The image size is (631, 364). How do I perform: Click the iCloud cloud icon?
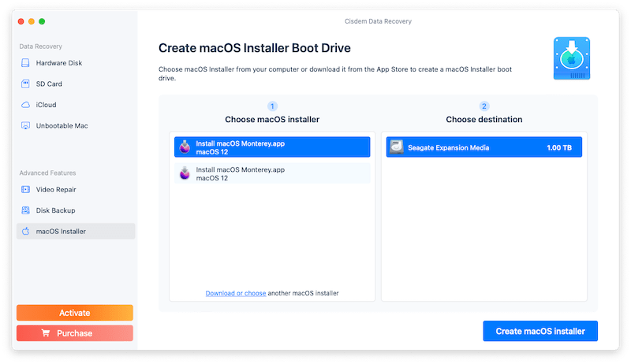tap(25, 105)
